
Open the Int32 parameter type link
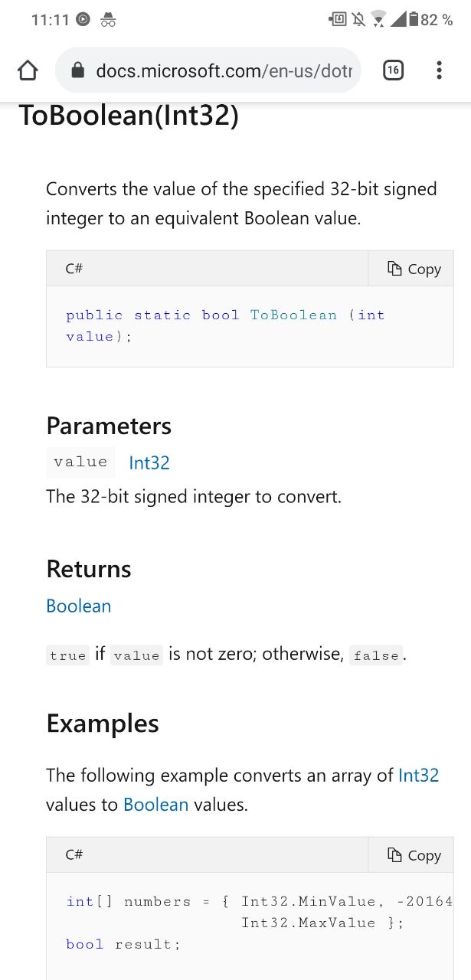149,462
